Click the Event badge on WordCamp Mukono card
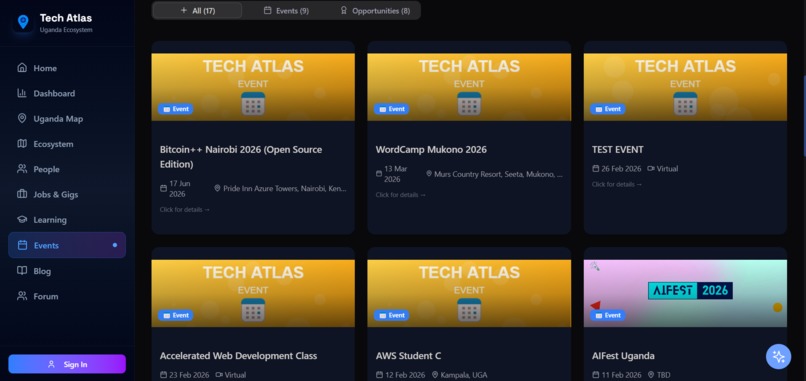 [x=391, y=109]
